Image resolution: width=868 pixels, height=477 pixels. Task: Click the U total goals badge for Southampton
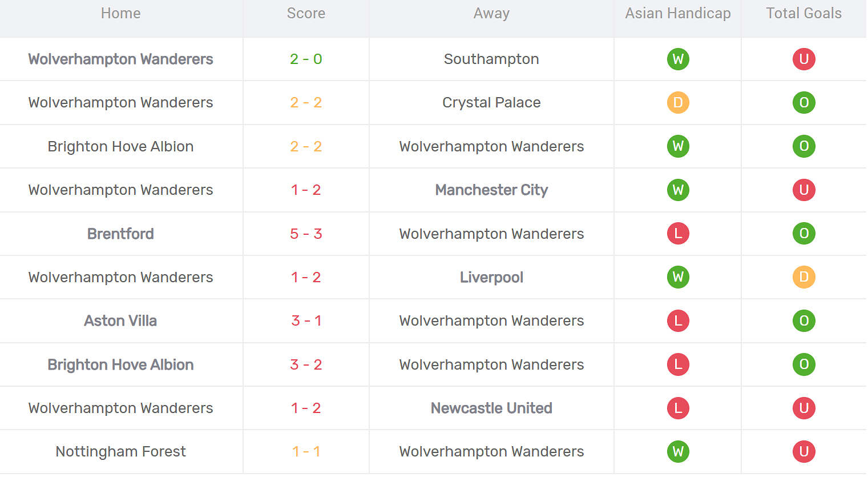(x=804, y=59)
